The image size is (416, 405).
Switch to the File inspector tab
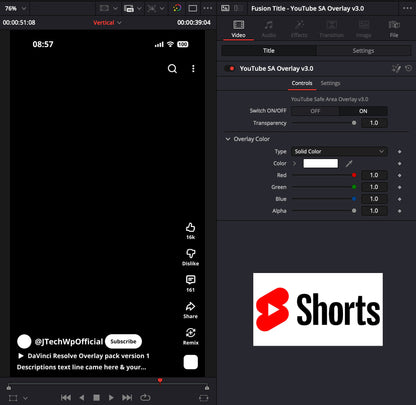coord(394,29)
